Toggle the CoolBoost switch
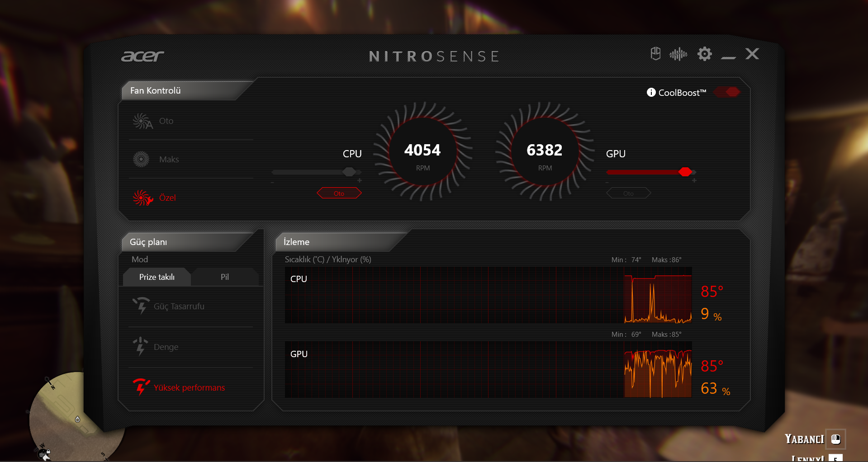 [x=727, y=92]
